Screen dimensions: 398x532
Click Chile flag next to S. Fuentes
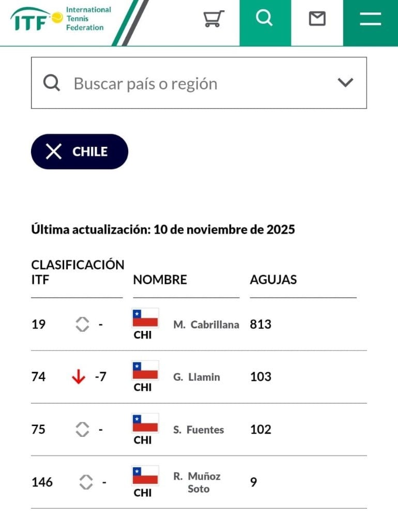pos(145,424)
